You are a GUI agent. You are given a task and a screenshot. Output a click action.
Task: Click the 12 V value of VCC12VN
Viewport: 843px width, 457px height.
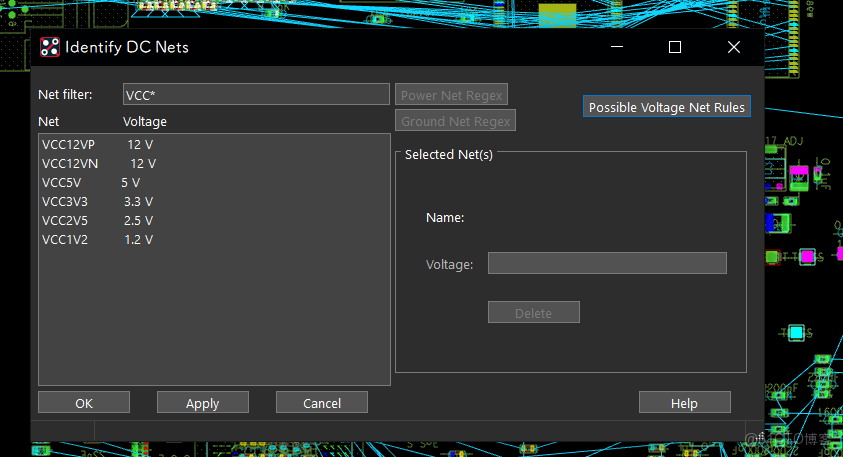tap(144, 163)
